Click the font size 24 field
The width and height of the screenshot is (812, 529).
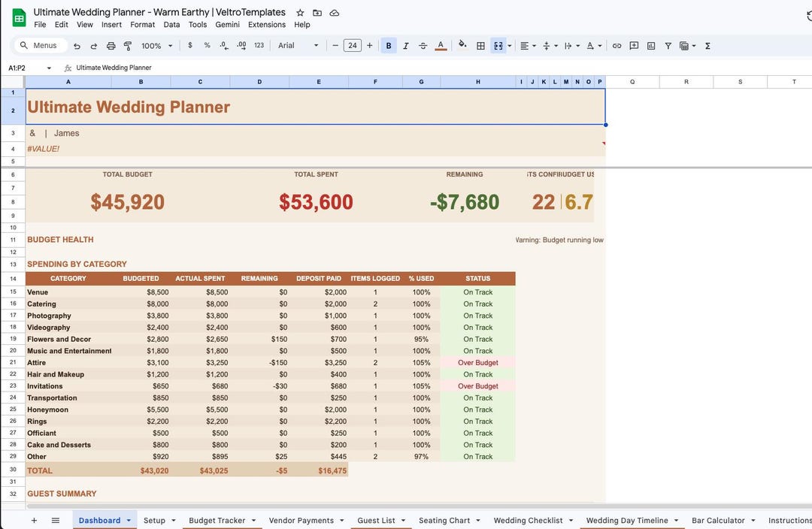click(x=352, y=46)
